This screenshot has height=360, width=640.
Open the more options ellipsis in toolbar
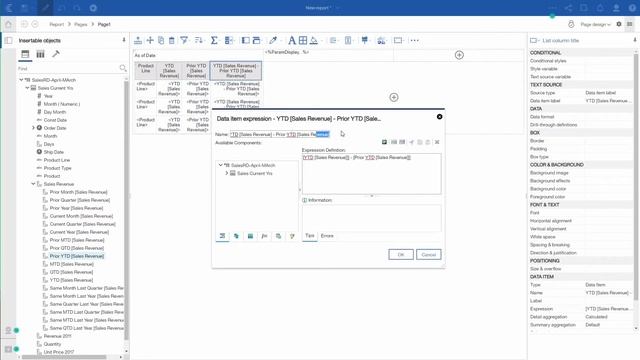pos(414,40)
